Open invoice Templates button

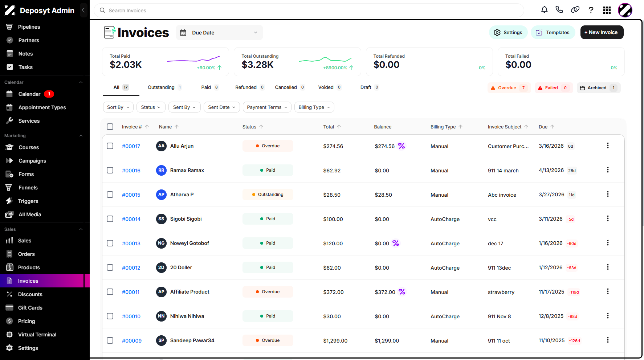coord(553,32)
